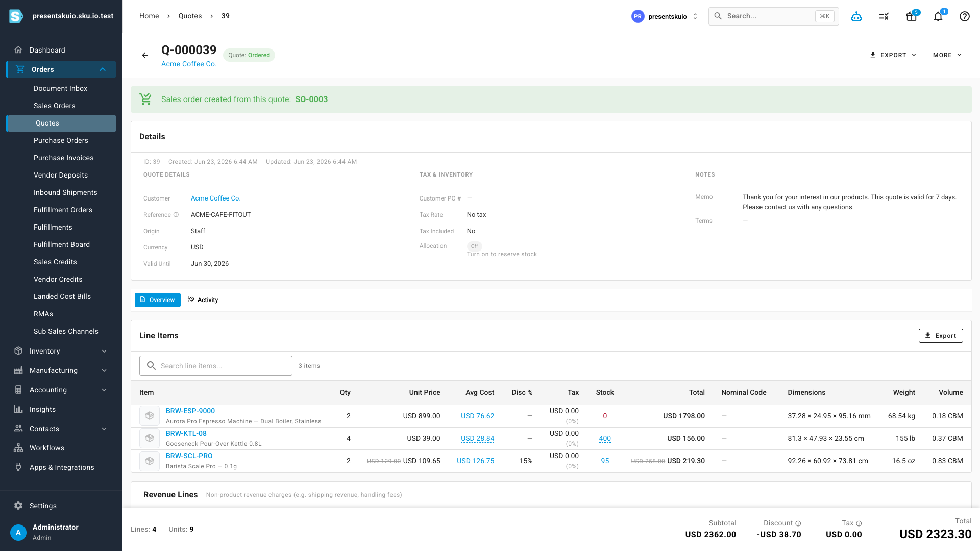Open Purchase Orders in sidebar

61,140
